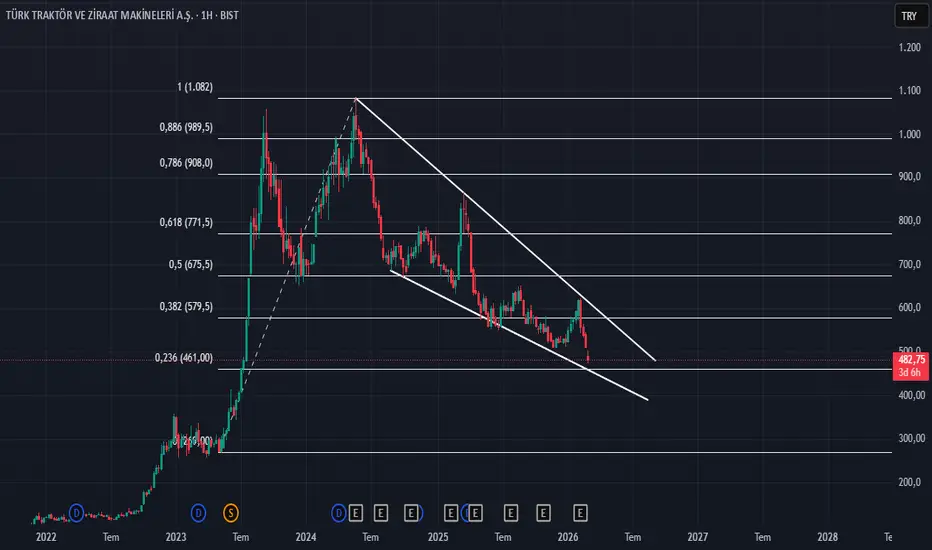Viewport: 932px width, 550px height.
Task: Open the E earnings marker nearest 2026
Action: (x=581, y=513)
